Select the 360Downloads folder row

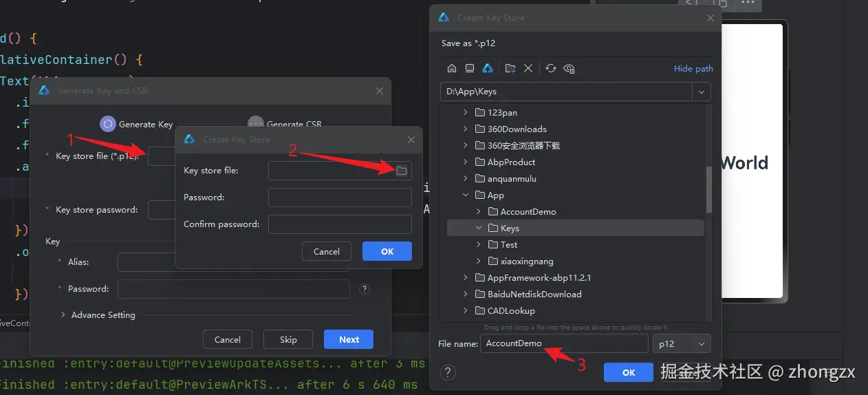[576, 129]
